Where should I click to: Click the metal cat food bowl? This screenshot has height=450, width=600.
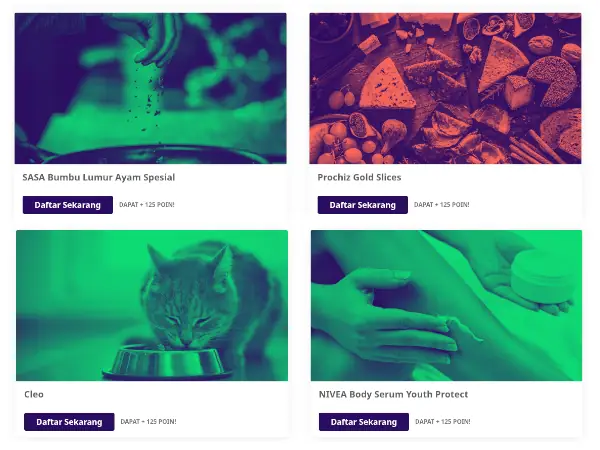click(x=168, y=362)
